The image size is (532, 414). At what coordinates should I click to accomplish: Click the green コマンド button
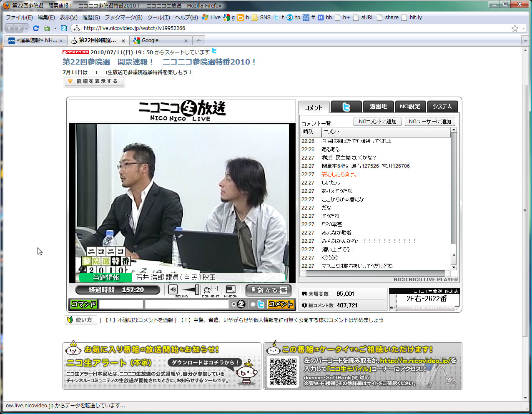(x=84, y=304)
